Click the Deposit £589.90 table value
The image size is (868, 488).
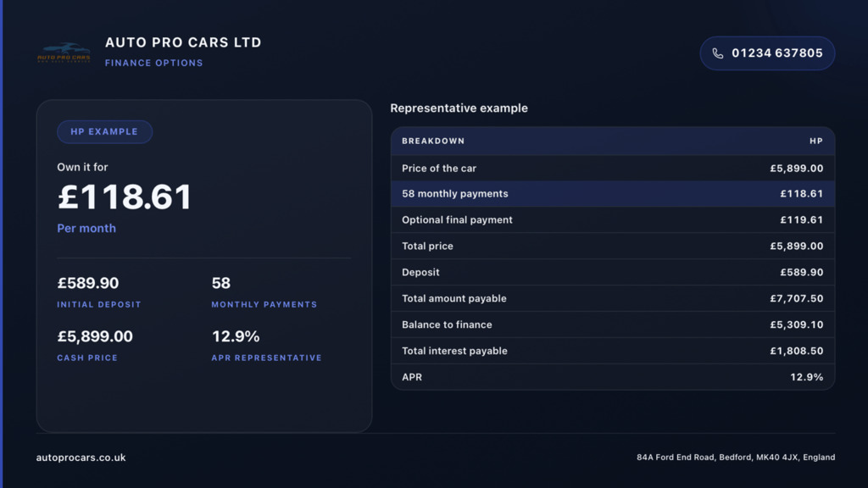click(802, 272)
